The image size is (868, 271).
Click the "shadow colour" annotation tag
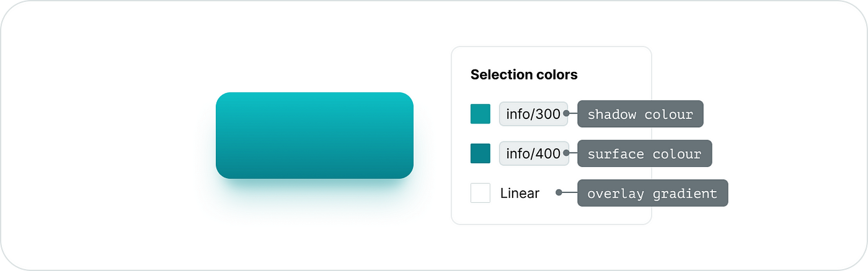pos(640,114)
